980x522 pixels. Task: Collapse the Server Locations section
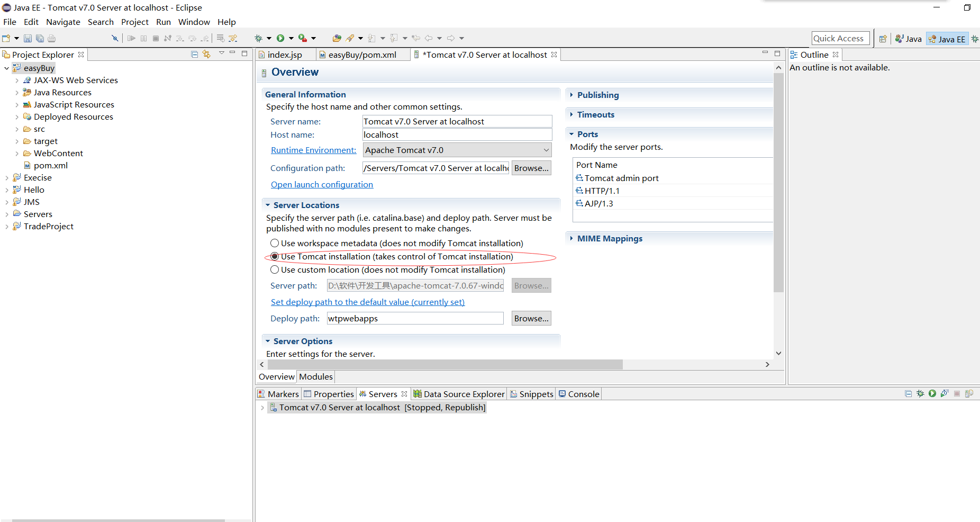click(268, 205)
